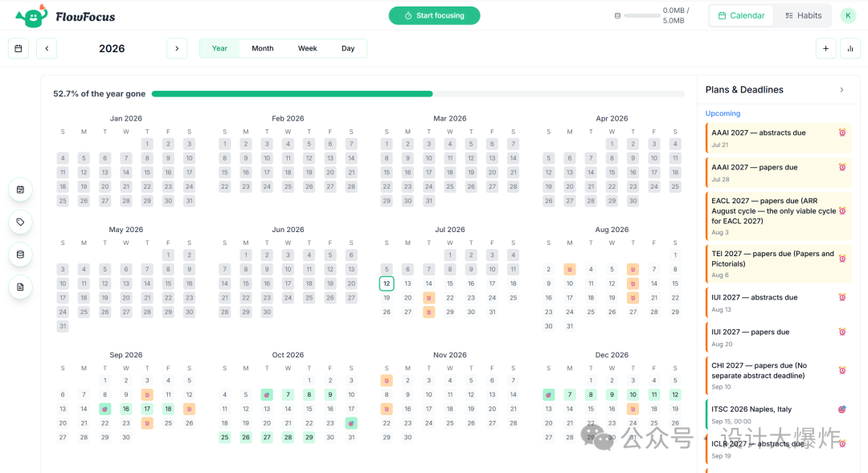Click alarm icon on EACL 2027 papers due
868x473 pixels.
pyautogui.click(x=842, y=210)
